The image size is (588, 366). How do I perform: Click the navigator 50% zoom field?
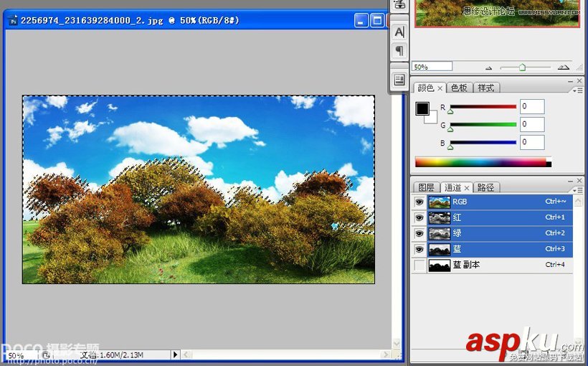click(x=432, y=67)
